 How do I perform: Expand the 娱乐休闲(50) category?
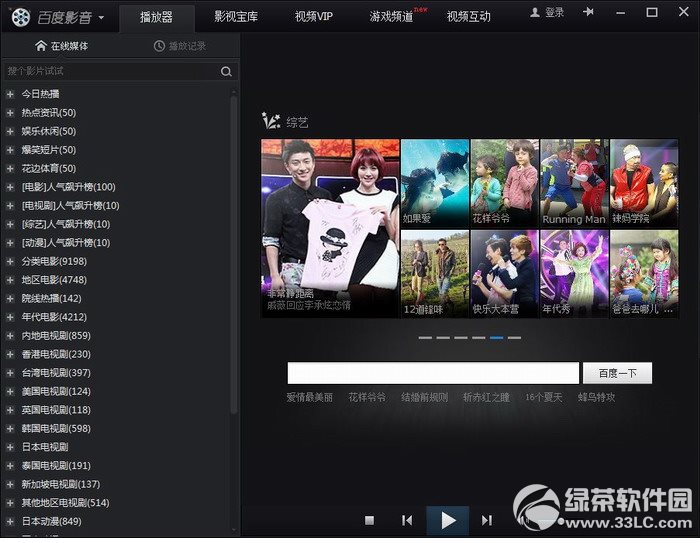(10, 131)
